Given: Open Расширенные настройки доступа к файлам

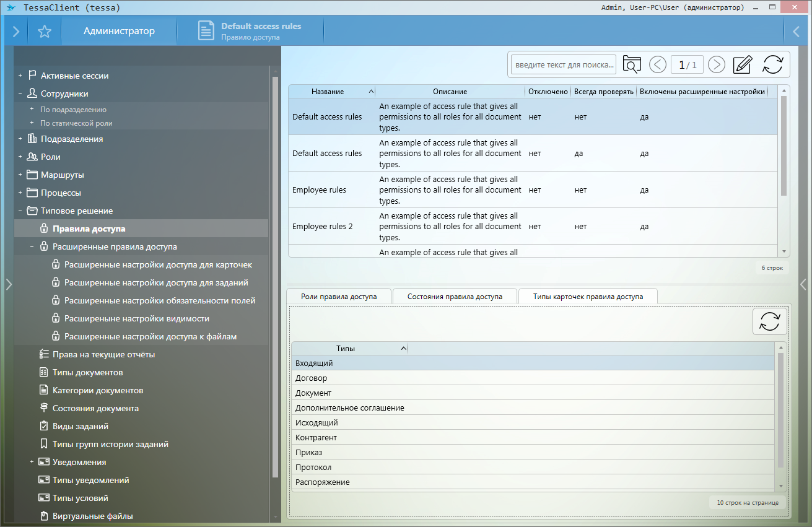Looking at the screenshot, I should coord(151,336).
